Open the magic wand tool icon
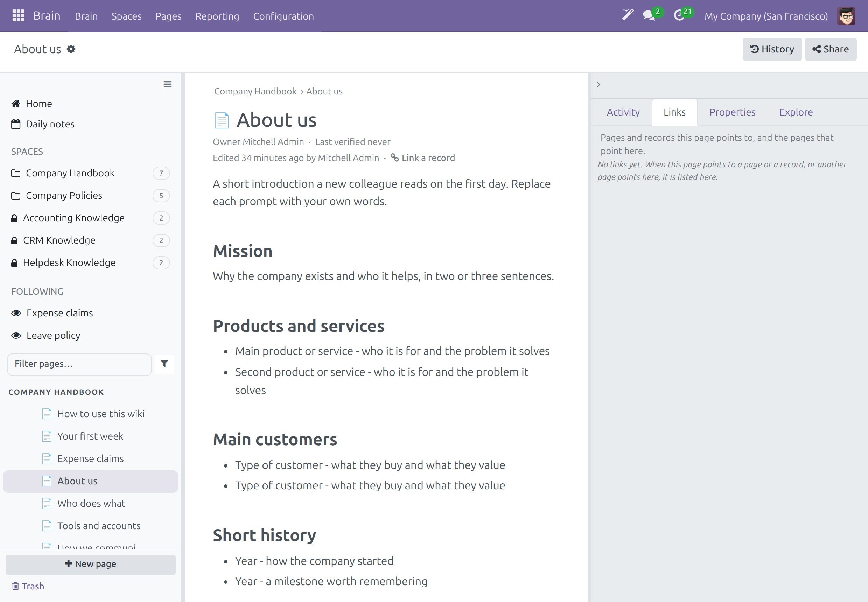The width and height of the screenshot is (868, 602). (x=628, y=15)
